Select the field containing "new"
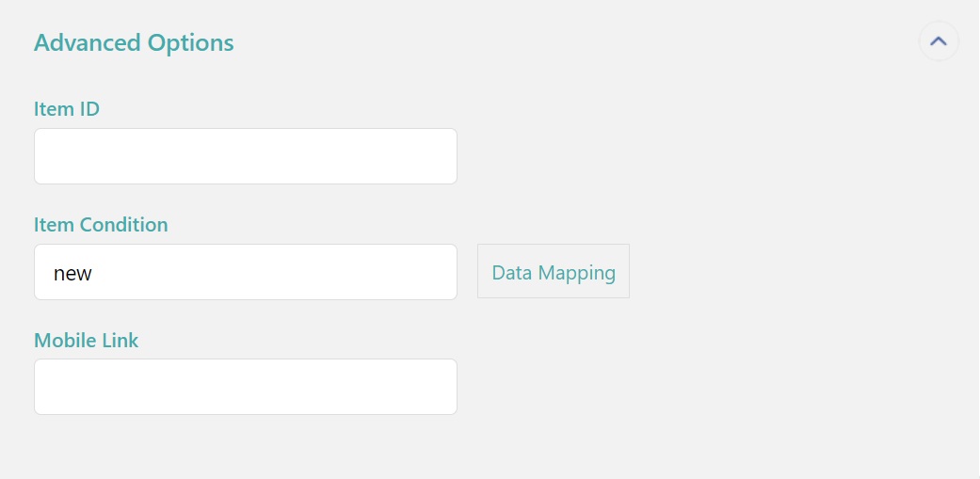980x479 pixels. [x=245, y=272]
